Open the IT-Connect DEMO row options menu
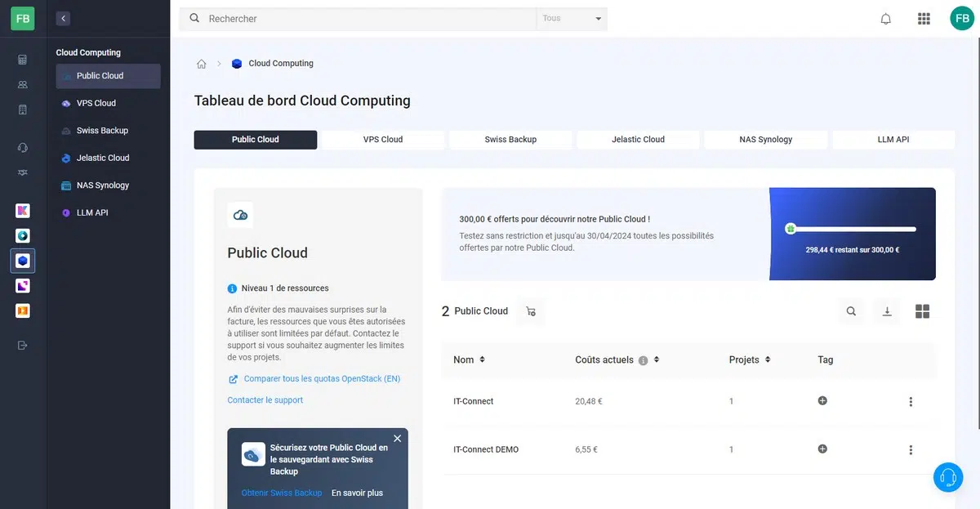 [911, 449]
